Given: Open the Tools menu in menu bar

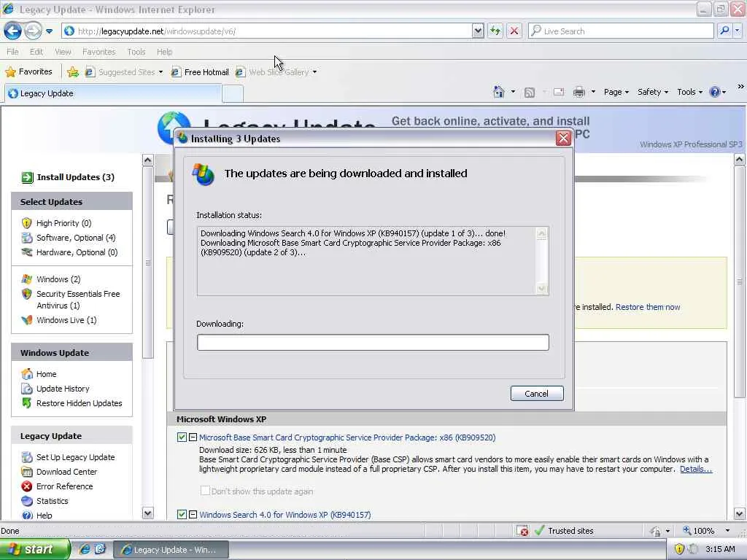Looking at the screenshot, I should (136, 52).
